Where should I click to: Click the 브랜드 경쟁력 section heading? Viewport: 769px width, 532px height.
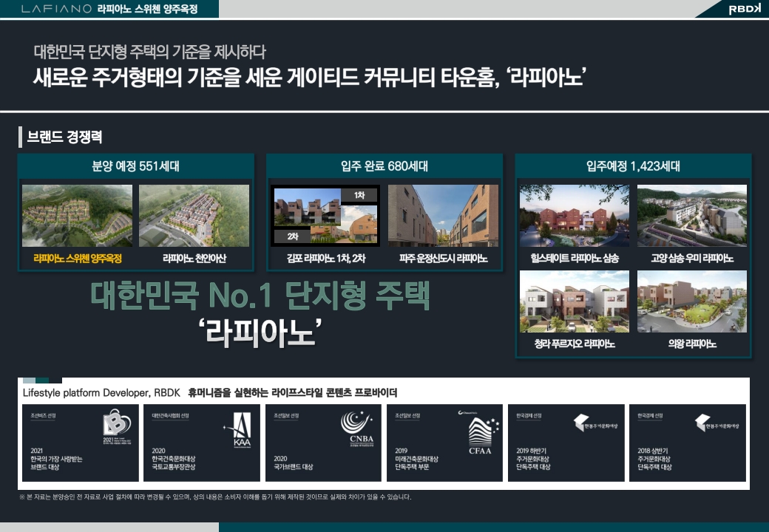64,137
